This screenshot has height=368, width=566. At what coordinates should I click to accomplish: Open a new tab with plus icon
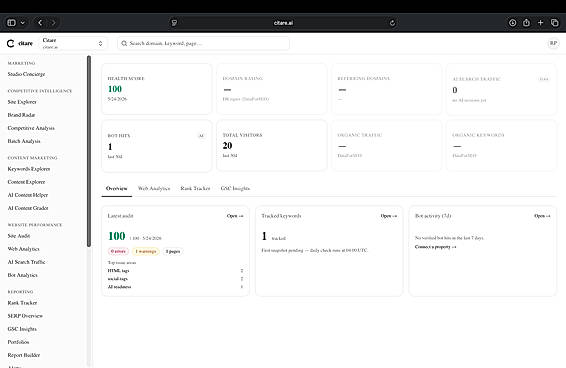(540, 23)
